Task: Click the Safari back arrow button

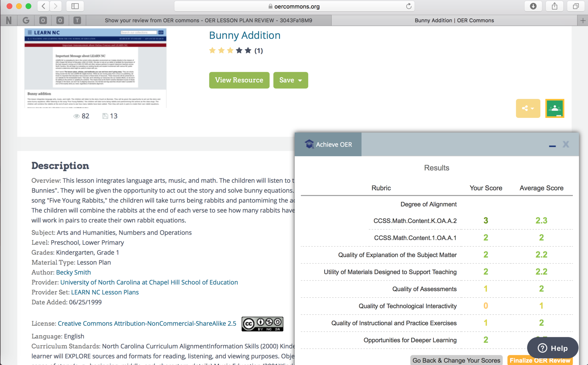Action: (43, 6)
